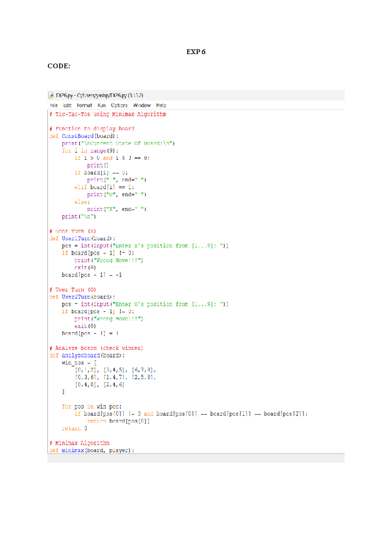The height and width of the screenshot is (554, 392).
Task: Open the Edit menu
Action: click(67, 105)
